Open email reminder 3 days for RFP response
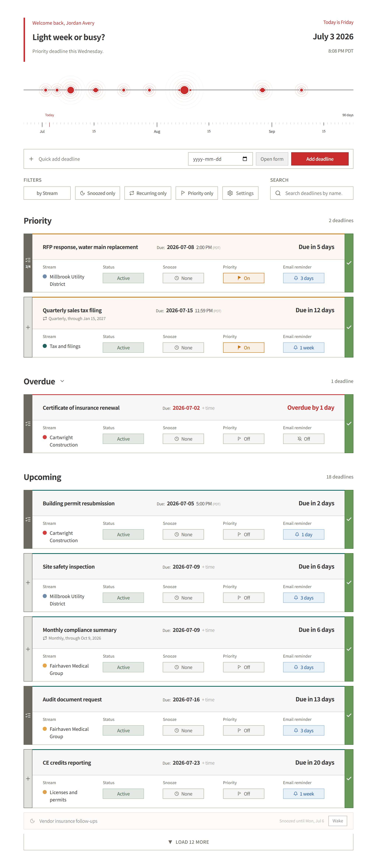This screenshot has width=377, height=868. click(x=304, y=278)
